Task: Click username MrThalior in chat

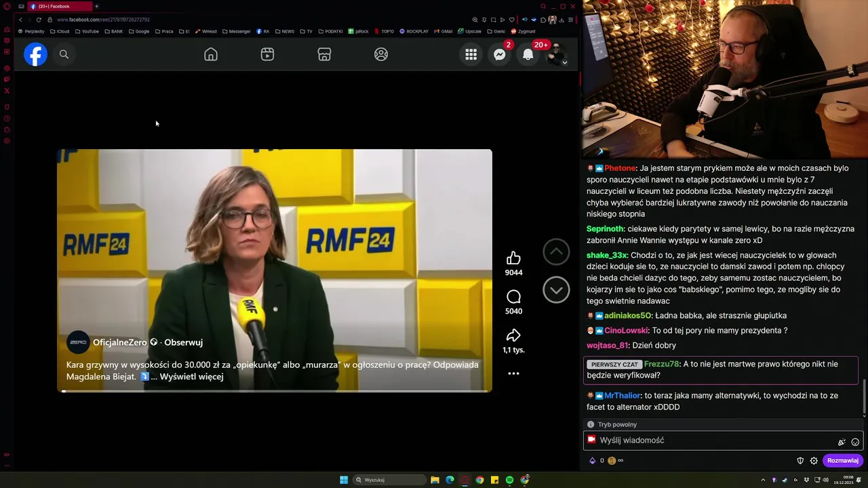Action: (622, 396)
